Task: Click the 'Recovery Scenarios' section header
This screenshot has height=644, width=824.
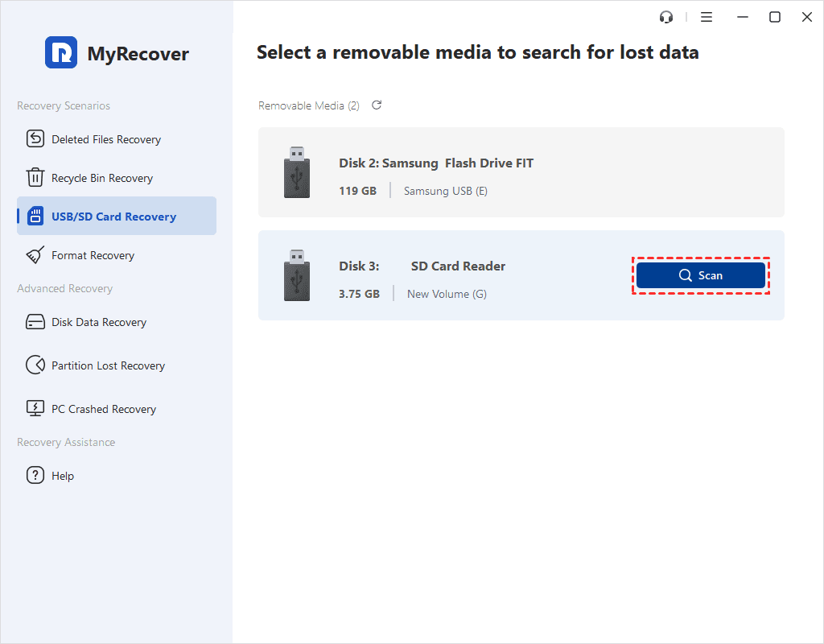Action: (x=64, y=105)
